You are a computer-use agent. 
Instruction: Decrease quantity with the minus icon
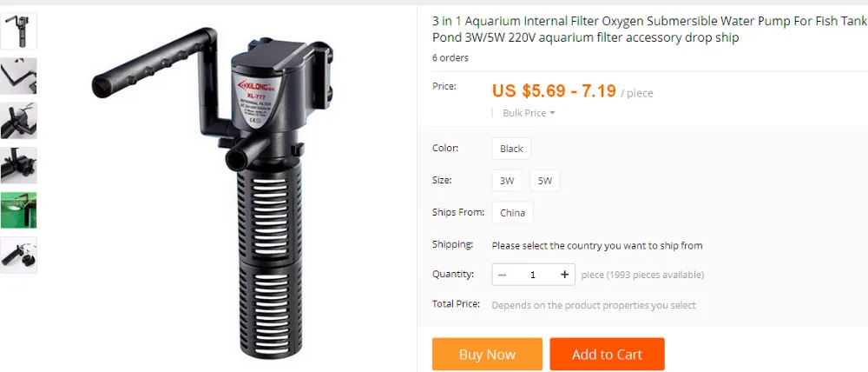tap(502, 275)
